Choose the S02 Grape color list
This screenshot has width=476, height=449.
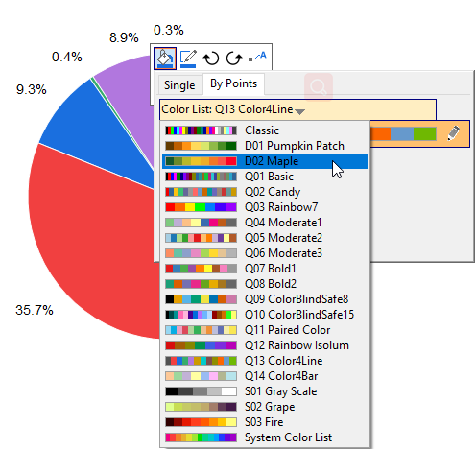tap(265, 407)
